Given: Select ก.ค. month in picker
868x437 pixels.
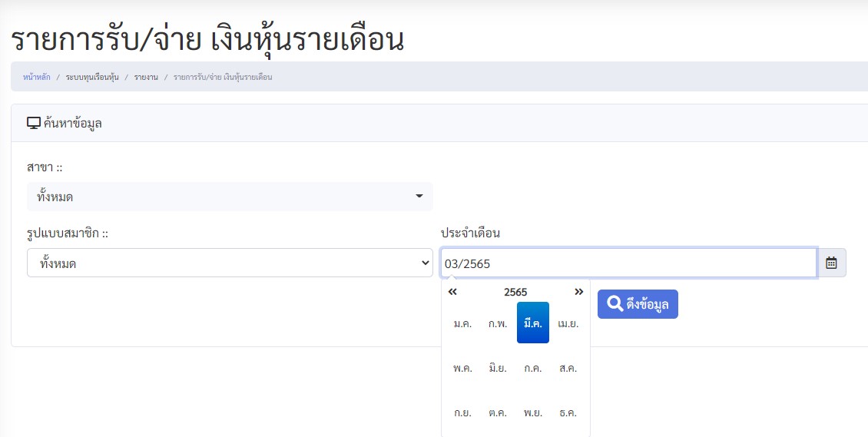Looking at the screenshot, I should point(533,368).
